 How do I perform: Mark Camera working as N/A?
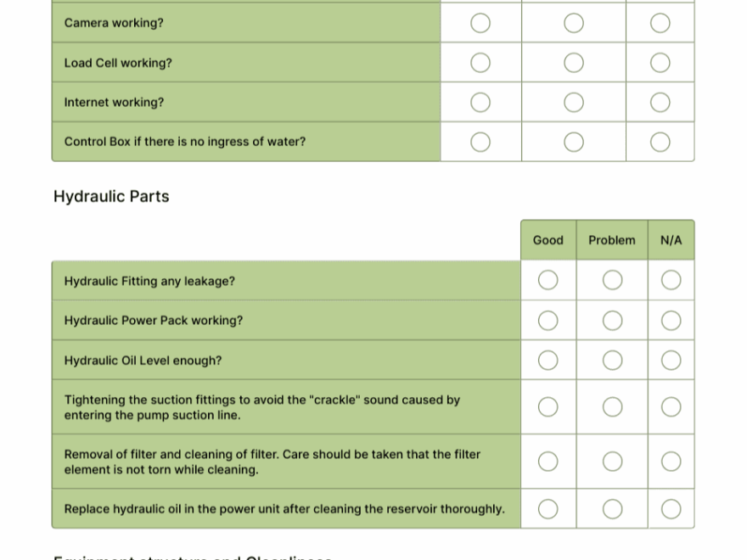coord(660,22)
